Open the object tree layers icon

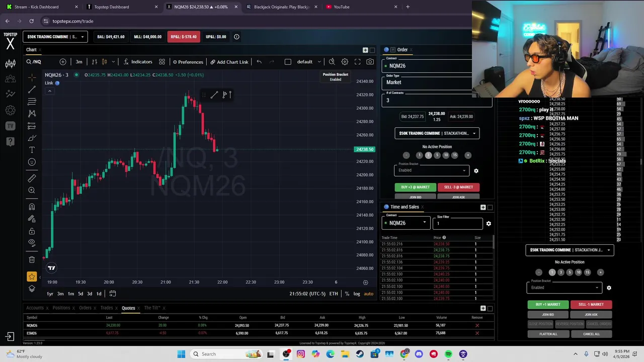click(x=32, y=289)
